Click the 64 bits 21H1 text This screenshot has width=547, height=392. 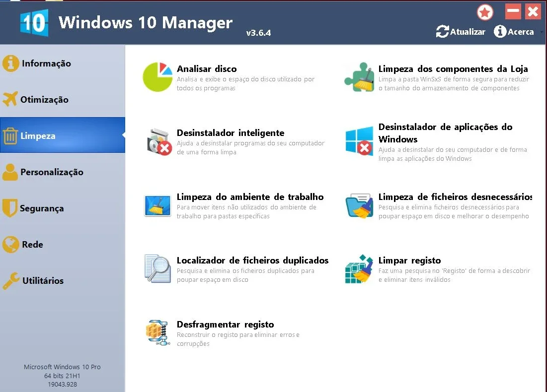tap(62, 376)
